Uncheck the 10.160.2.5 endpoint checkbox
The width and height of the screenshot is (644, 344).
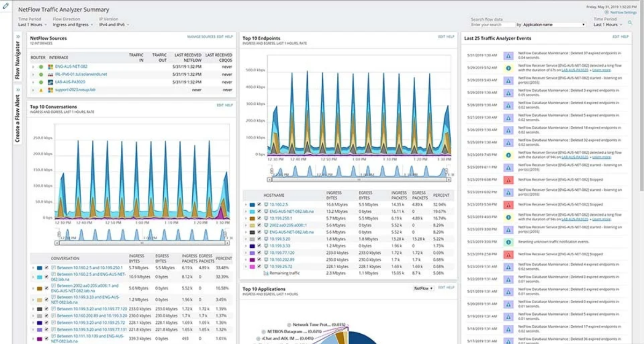point(259,204)
